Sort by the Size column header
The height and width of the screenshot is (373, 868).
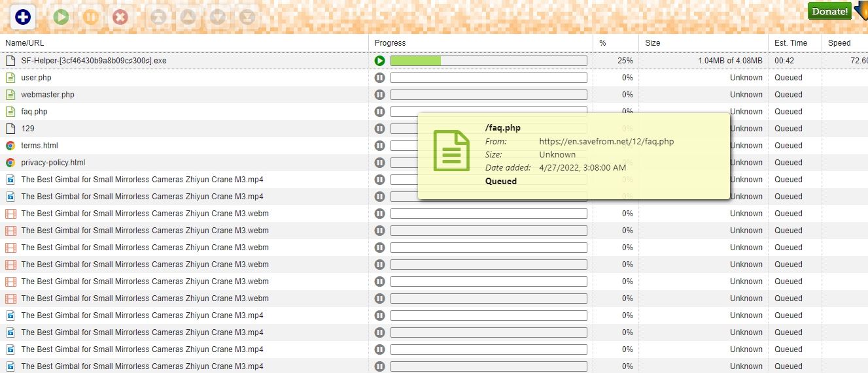coord(704,43)
